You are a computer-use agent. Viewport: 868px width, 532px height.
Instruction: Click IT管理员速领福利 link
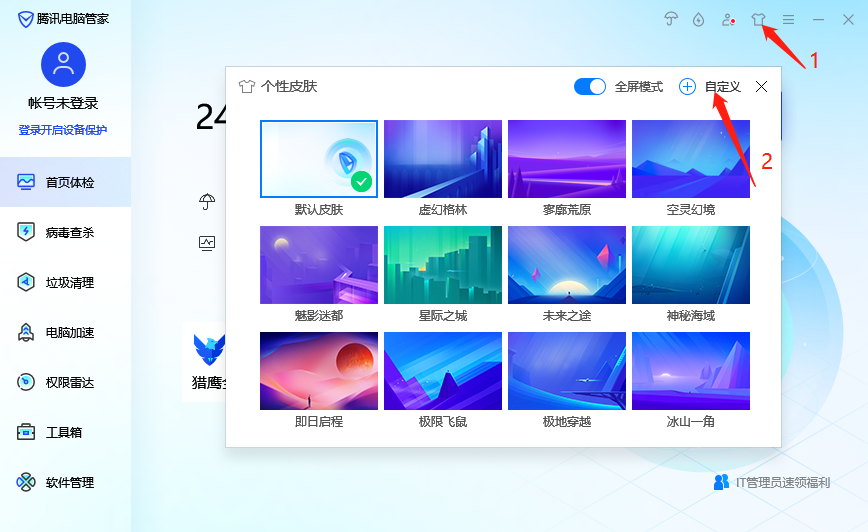[783, 482]
